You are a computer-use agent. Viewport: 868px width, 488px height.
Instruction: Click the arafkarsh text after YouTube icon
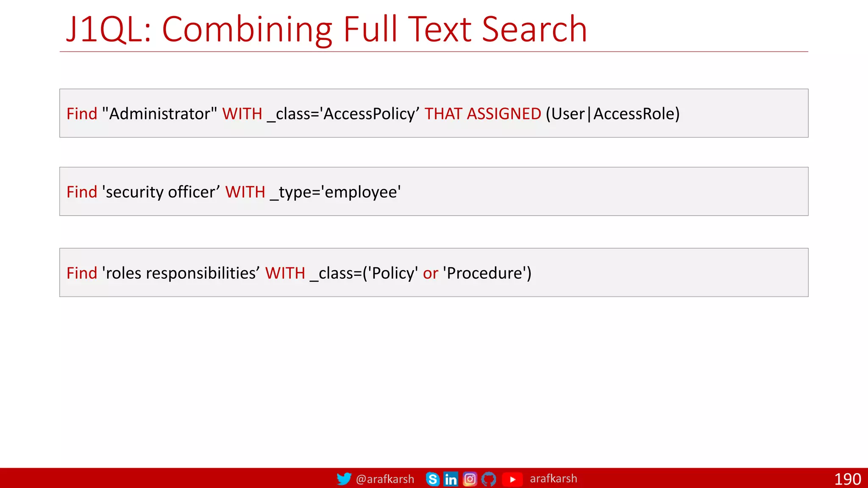pyautogui.click(x=554, y=479)
